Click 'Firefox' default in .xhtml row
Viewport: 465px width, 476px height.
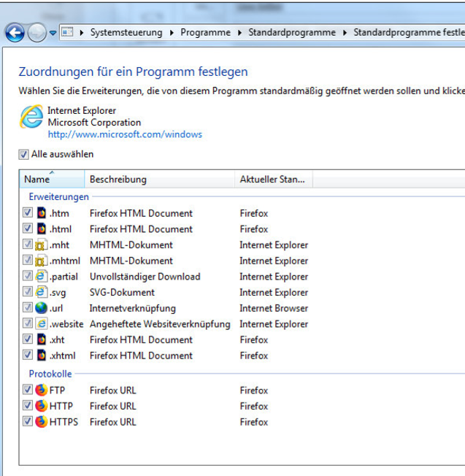[254, 356]
